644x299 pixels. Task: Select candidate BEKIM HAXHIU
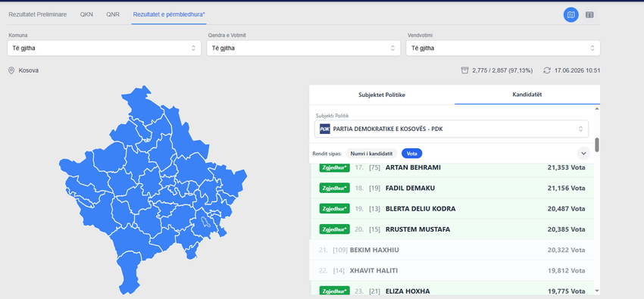pos(374,250)
